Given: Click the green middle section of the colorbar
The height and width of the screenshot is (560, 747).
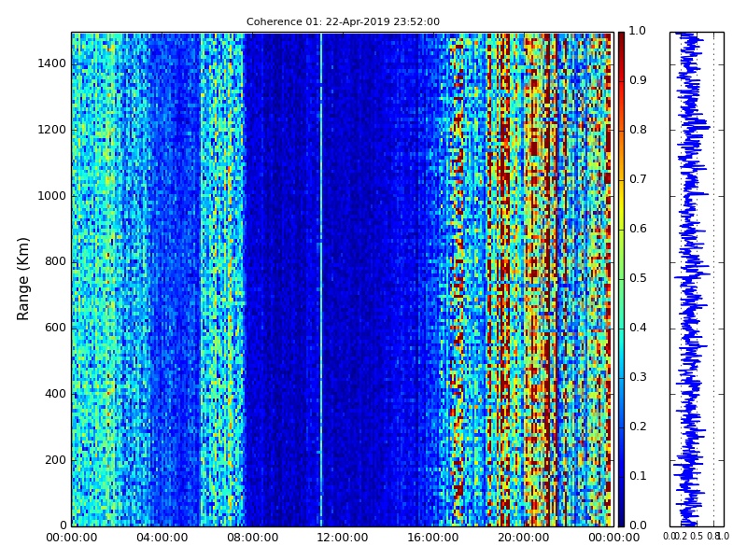Looking at the screenshot, I should [621, 279].
